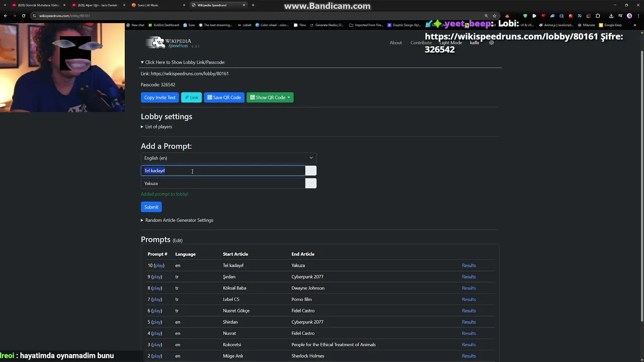
Task: Bookmark this page with the star icon
Action: [495, 16]
